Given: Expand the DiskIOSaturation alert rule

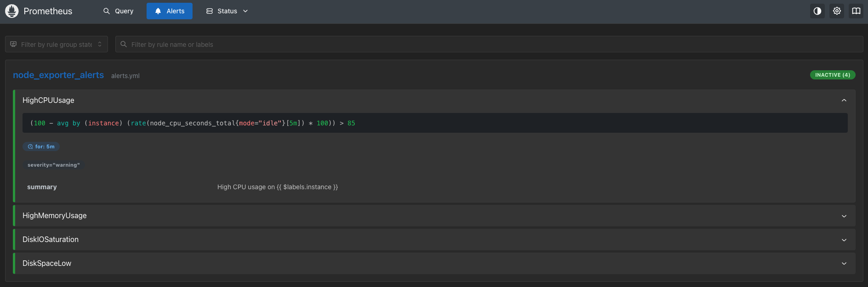Looking at the screenshot, I should (844, 240).
